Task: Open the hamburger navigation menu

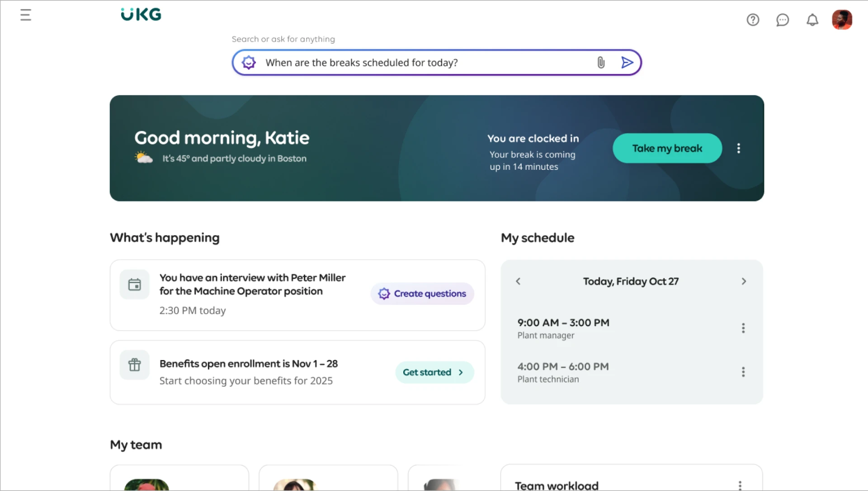Action: coord(26,15)
